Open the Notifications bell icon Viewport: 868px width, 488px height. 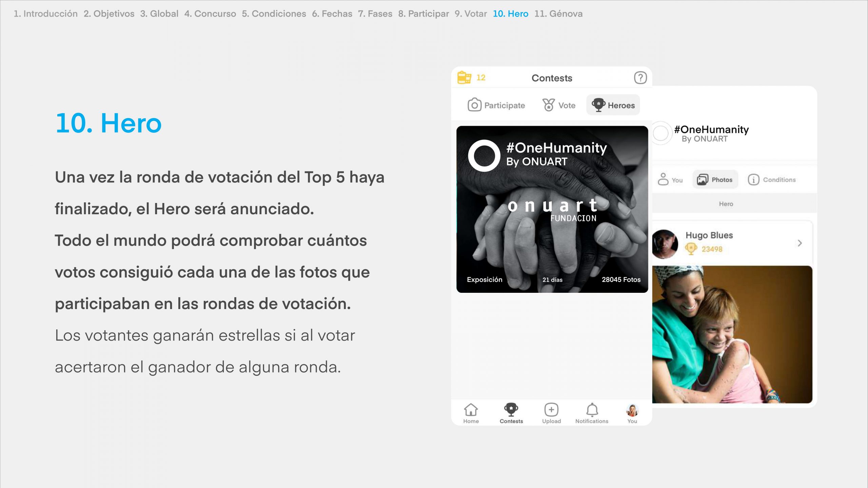tap(592, 410)
